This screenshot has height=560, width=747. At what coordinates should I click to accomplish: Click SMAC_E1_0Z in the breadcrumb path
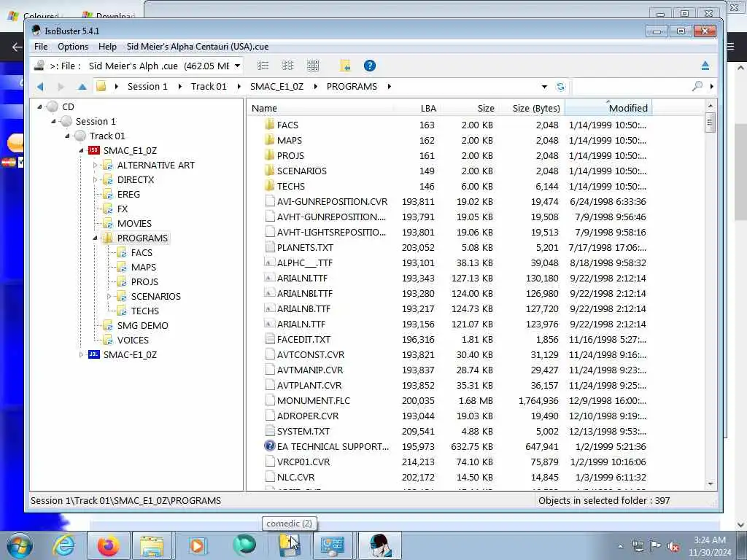(276, 87)
